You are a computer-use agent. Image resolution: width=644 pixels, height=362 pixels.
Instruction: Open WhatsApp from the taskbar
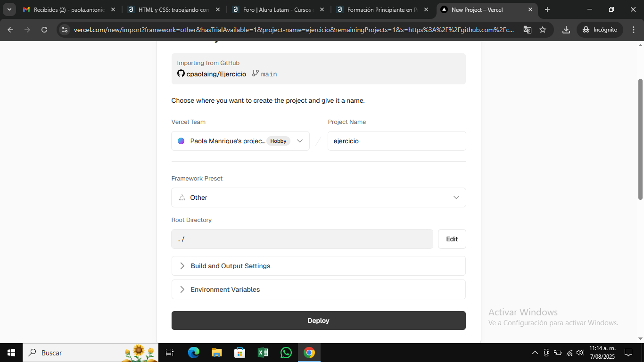286,353
